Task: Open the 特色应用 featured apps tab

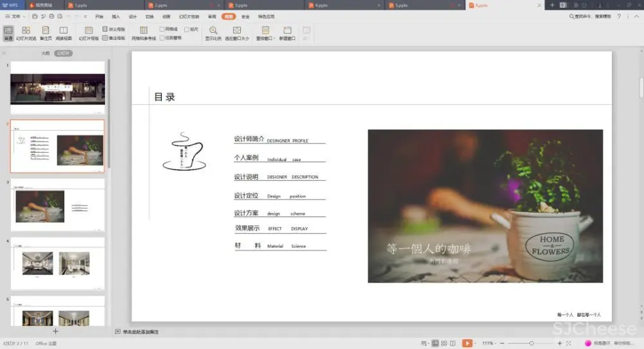Action: click(x=266, y=17)
